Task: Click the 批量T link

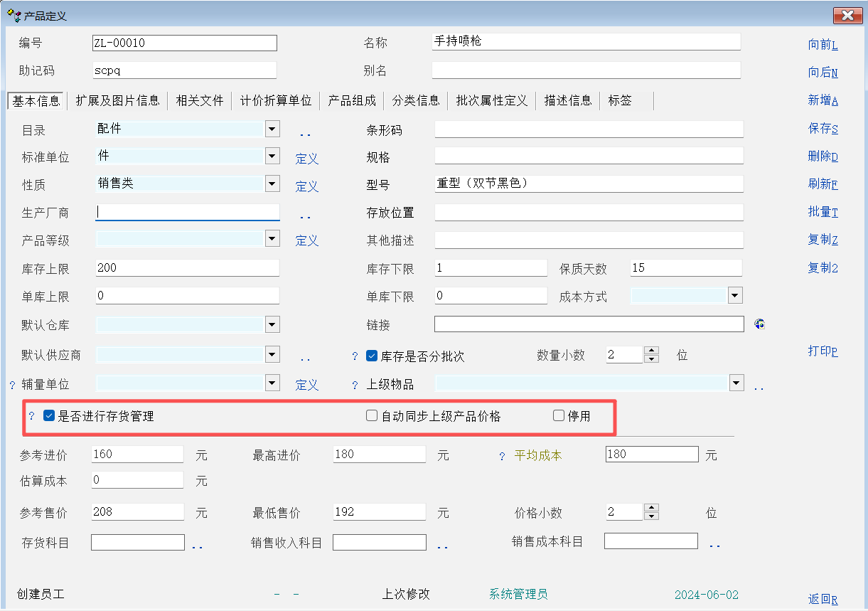Action: pyautogui.click(x=823, y=212)
